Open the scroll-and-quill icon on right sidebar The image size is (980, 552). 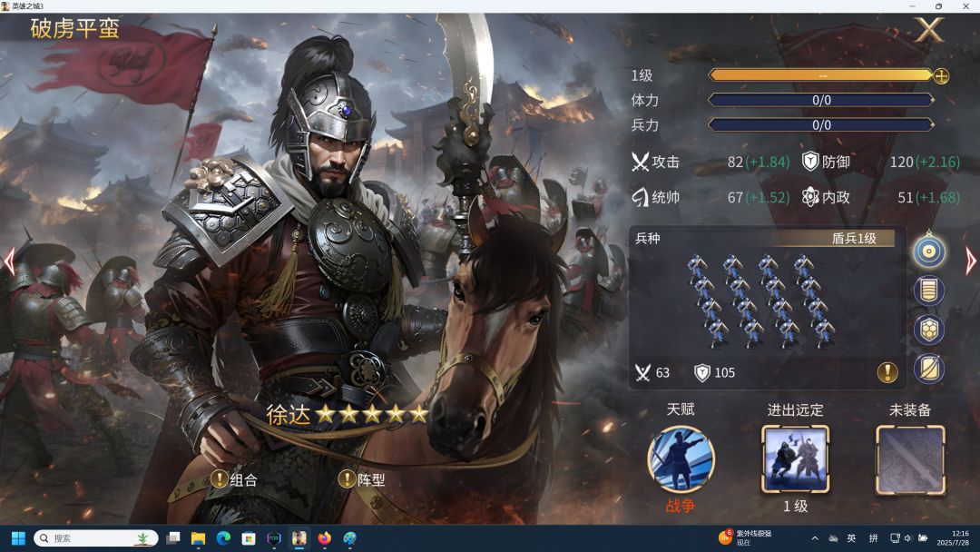point(929,369)
